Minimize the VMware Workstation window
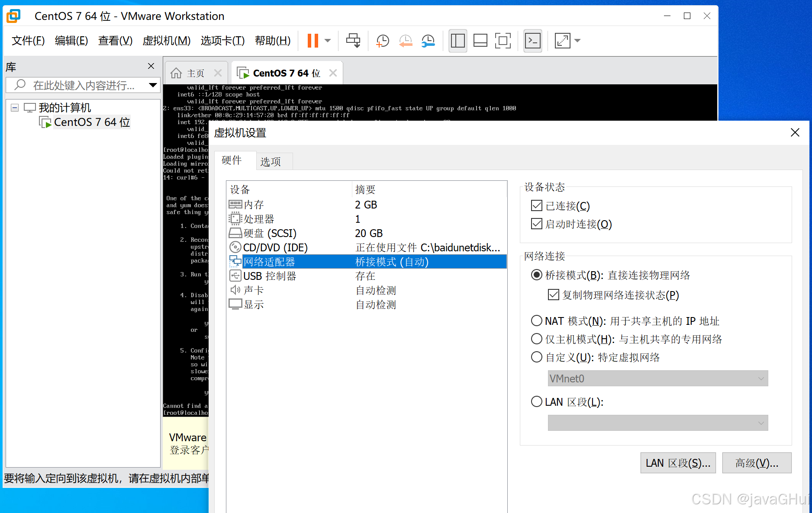Screen dimensions: 812x513 pyautogui.click(x=667, y=16)
